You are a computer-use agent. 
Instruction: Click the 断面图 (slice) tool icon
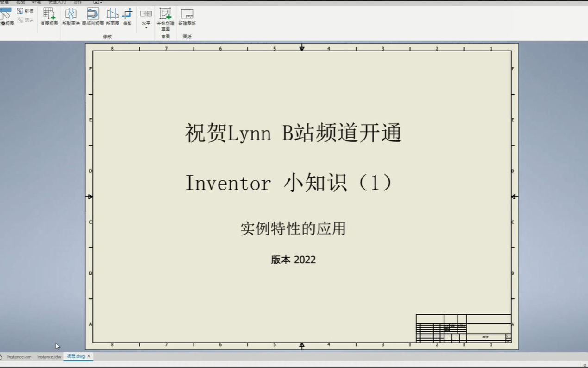pos(112,14)
